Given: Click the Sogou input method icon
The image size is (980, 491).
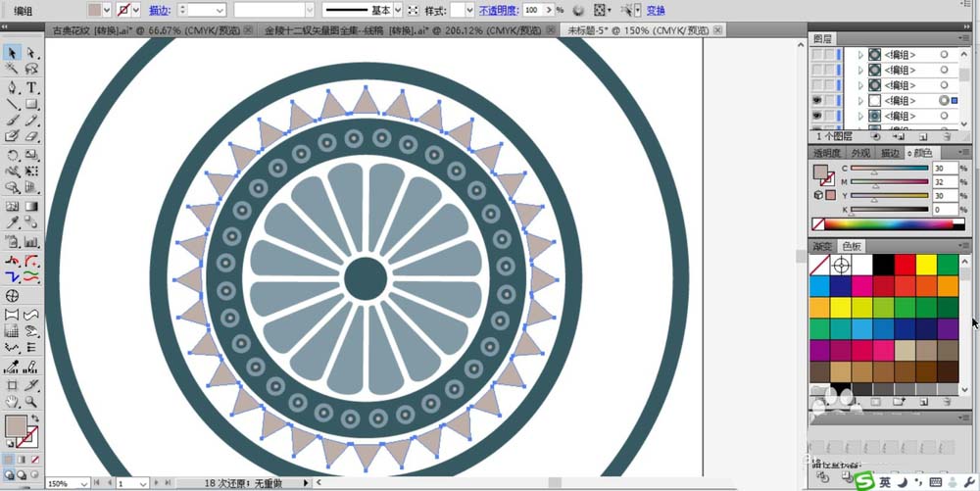Looking at the screenshot, I should [863, 481].
